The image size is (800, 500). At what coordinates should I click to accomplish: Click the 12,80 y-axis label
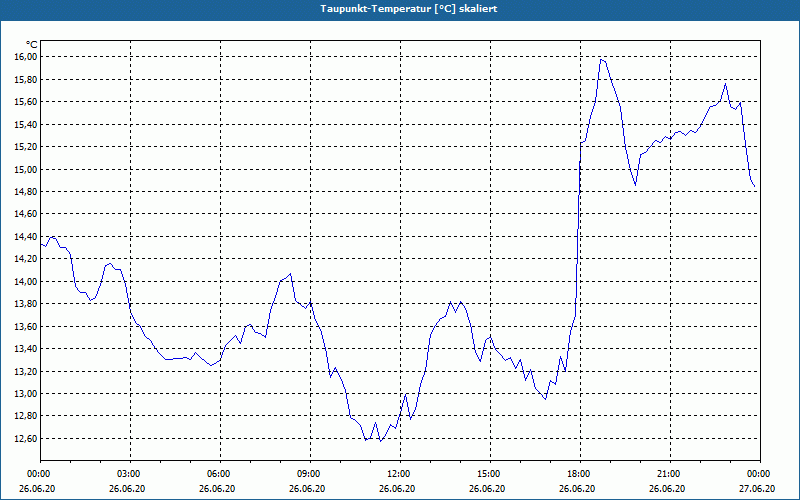coord(26,416)
